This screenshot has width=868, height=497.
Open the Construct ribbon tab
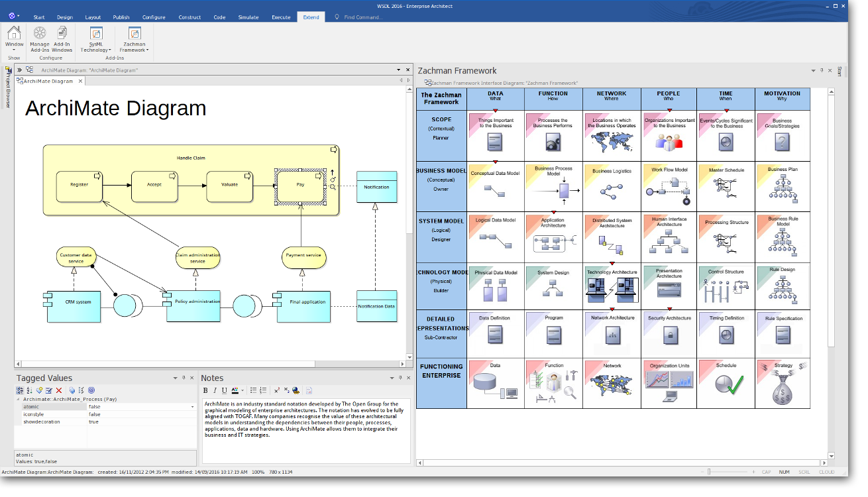(x=190, y=17)
